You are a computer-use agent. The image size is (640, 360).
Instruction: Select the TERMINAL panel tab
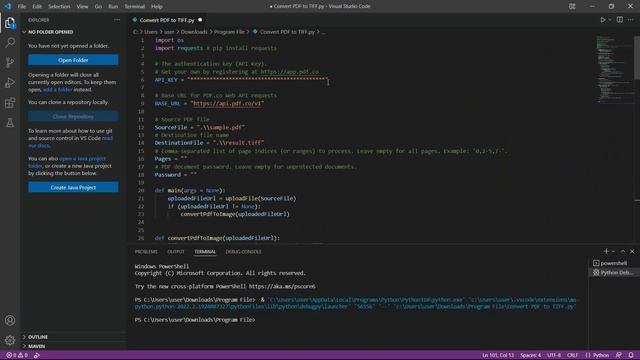[205, 251]
